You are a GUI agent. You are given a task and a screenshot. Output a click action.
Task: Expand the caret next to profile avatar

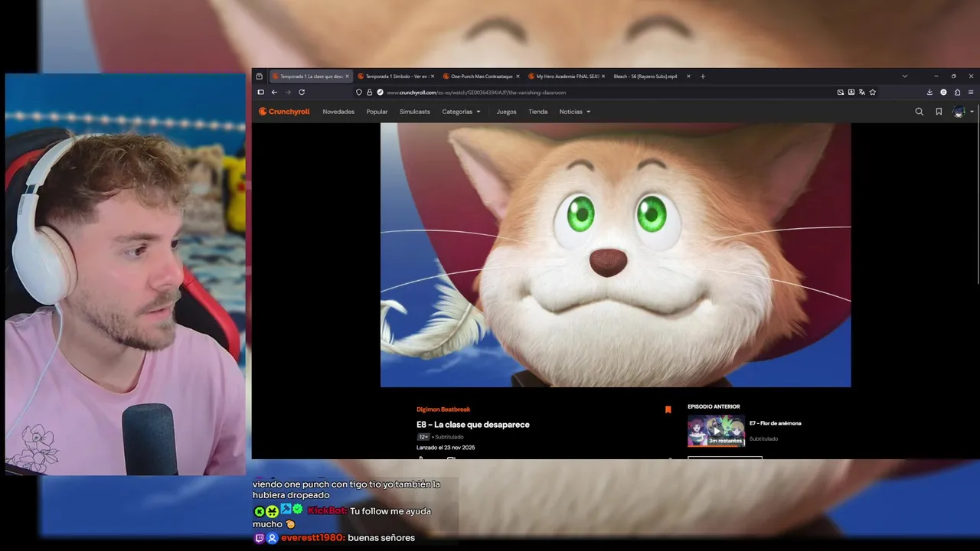point(972,112)
